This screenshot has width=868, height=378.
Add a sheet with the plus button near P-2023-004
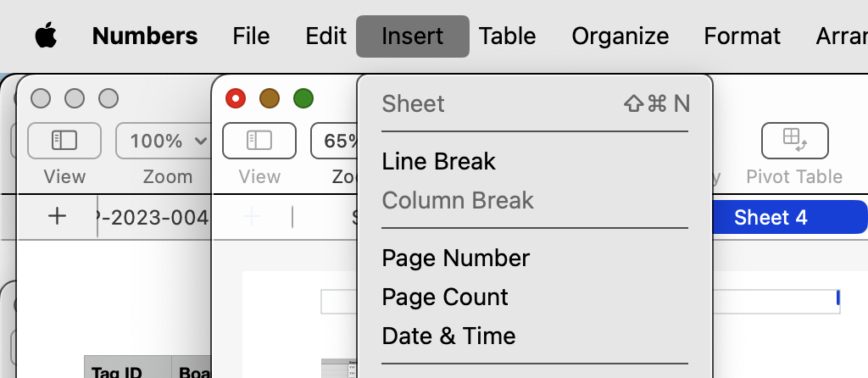[x=57, y=216]
